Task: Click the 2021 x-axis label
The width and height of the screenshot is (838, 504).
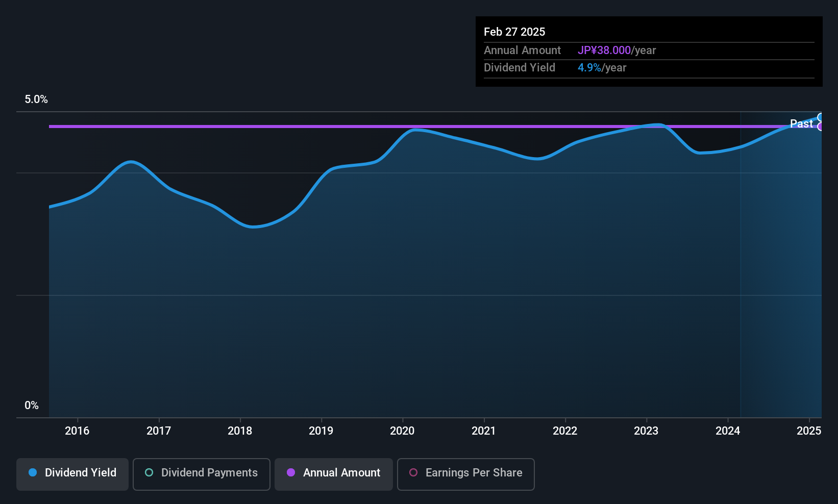Action: click(x=484, y=431)
